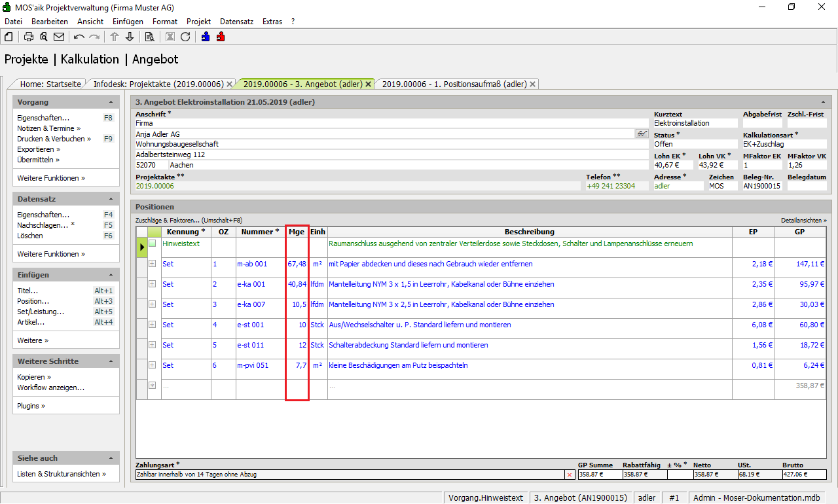Open print preview with magnifier icon
The image size is (838, 504).
[x=44, y=37]
